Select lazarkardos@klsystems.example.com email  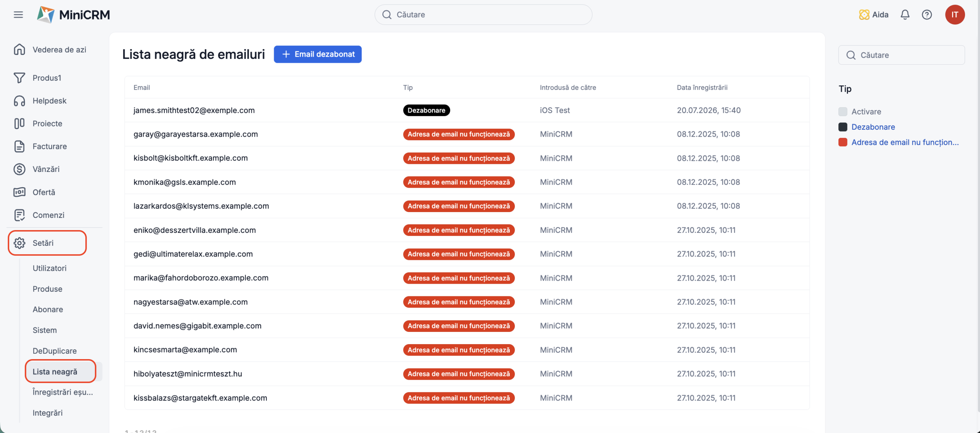(201, 206)
